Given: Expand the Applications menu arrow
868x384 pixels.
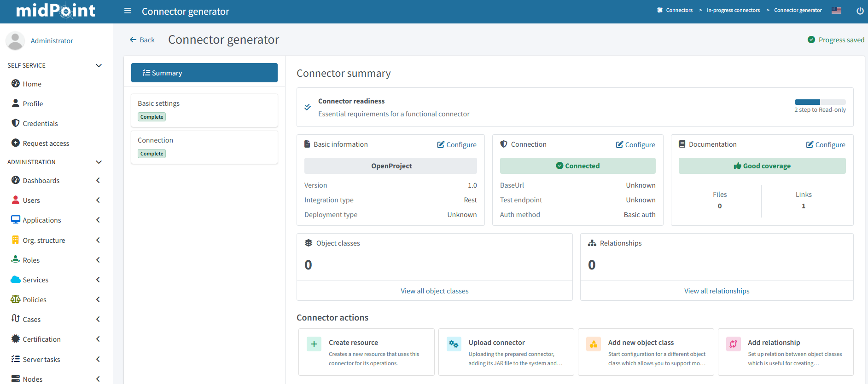Looking at the screenshot, I should [98, 220].
